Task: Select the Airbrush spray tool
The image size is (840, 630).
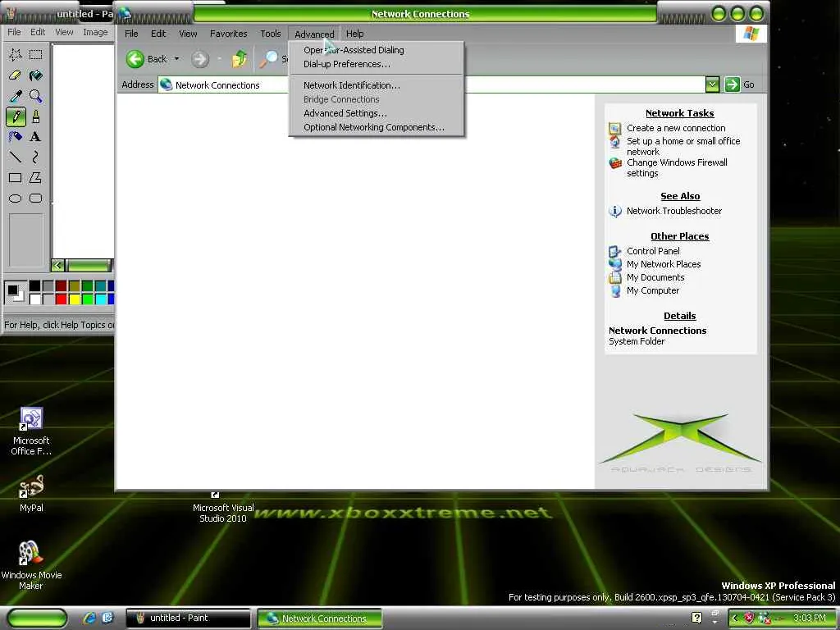Action: [x=15, y=137]
